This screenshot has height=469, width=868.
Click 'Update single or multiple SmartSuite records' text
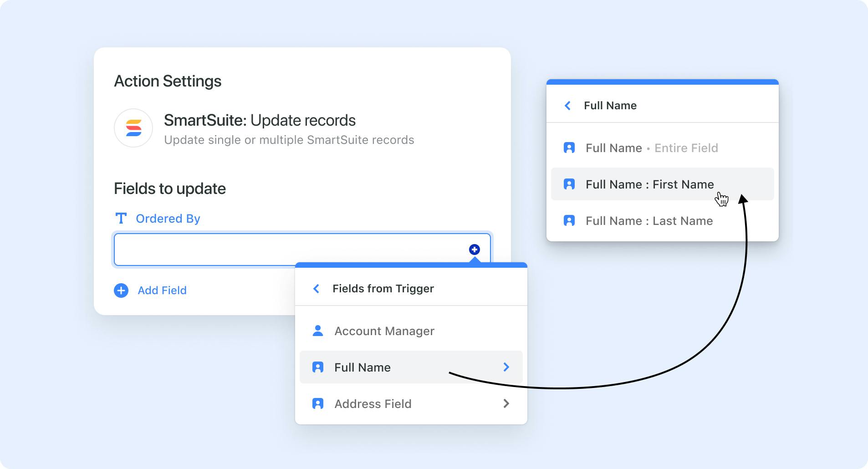pos(289,140)
